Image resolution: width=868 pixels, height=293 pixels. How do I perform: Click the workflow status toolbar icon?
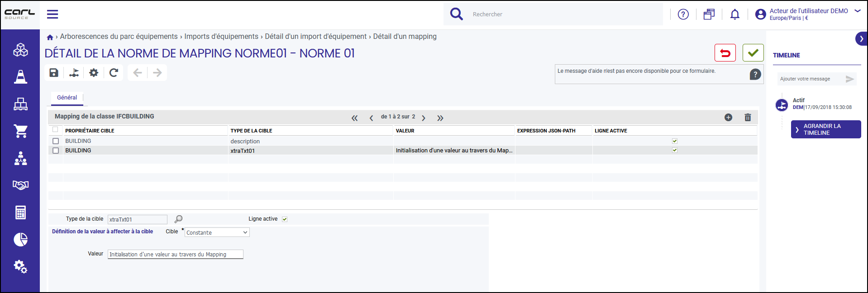point(74,72)
